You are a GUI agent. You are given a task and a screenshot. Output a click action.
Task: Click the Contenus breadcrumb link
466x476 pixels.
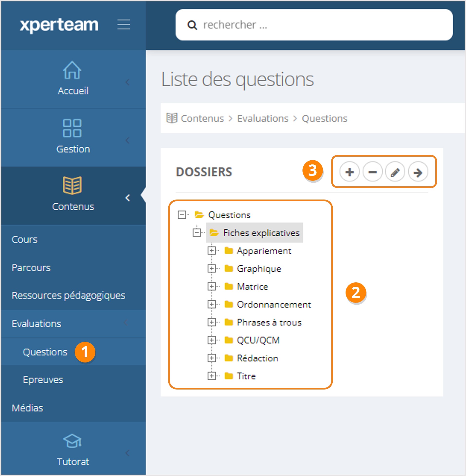tap(202, 118)
